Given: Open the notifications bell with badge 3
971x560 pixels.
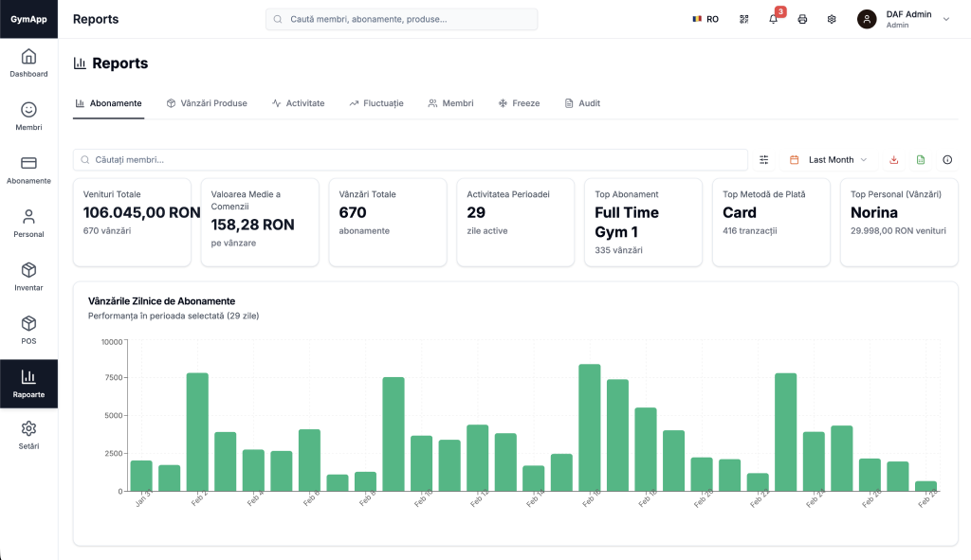Looking at the screenshot, I should (x=773, y=19).
